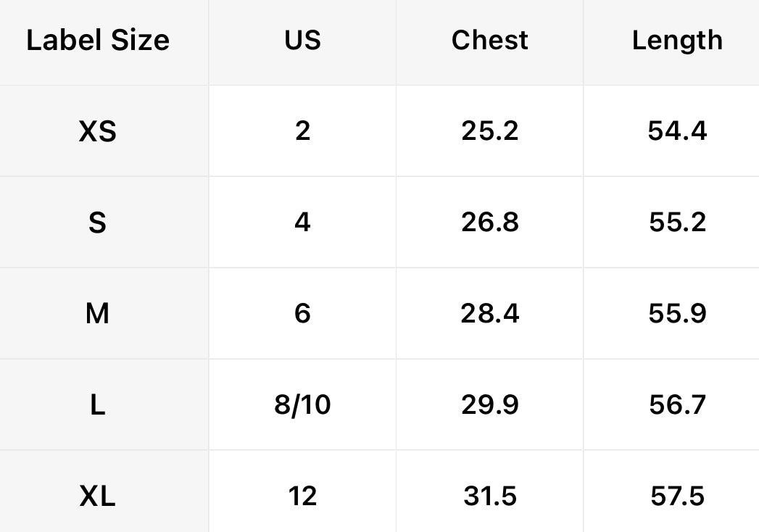This screenshot has height=532, width=759.
Task: Select the US size 12 cell
Action: click(x=302, y=496)
